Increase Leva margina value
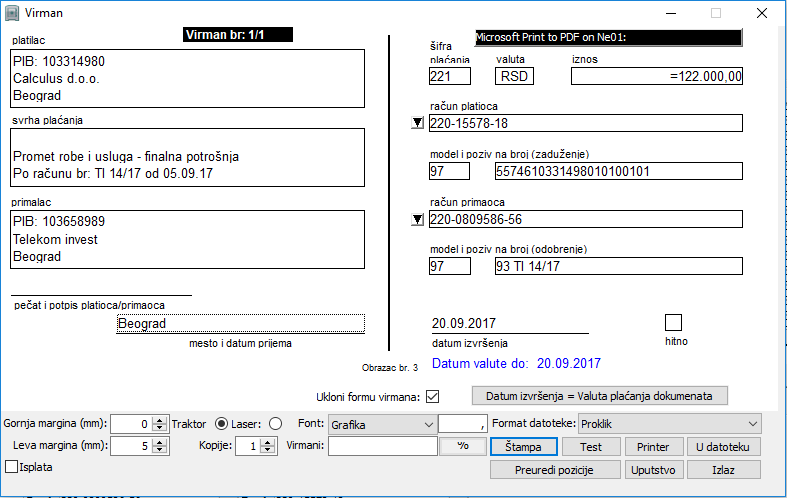This screenshot has height=498, width=787. 160,441
